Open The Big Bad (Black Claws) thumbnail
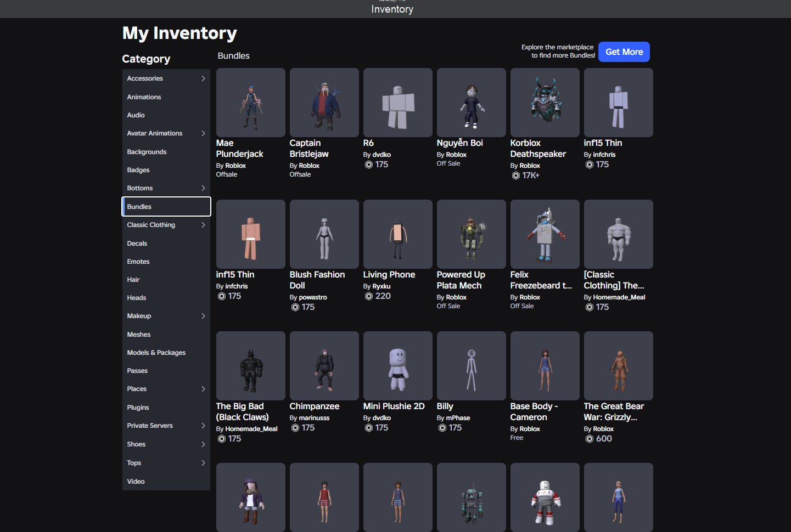Viewport: 791px width, 532px height. coord(251,366)
